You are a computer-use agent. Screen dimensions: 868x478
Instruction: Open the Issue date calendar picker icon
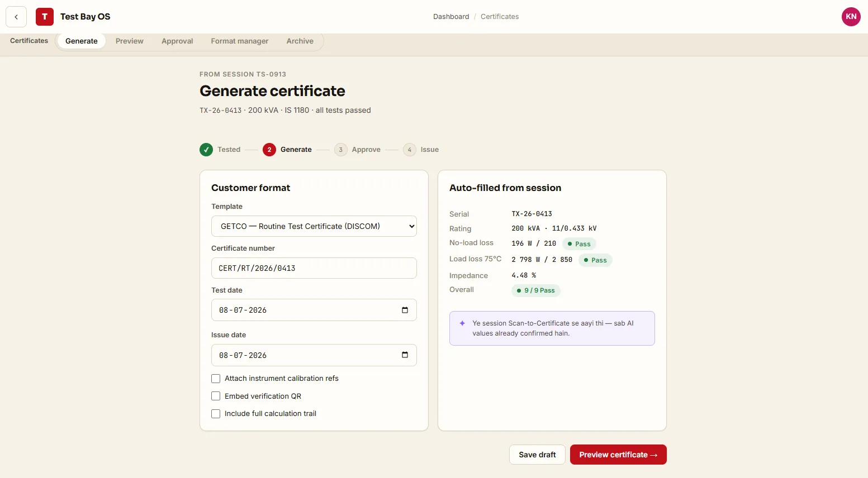tap(405, 355)
